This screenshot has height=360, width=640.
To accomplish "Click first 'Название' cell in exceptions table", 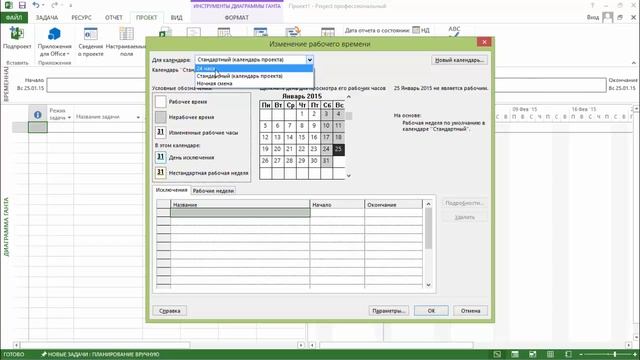I will click(240, 212).
